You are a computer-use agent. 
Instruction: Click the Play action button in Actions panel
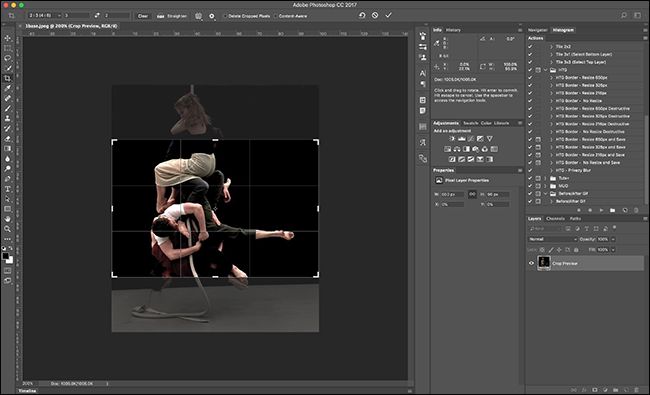[x=601, y=210]
